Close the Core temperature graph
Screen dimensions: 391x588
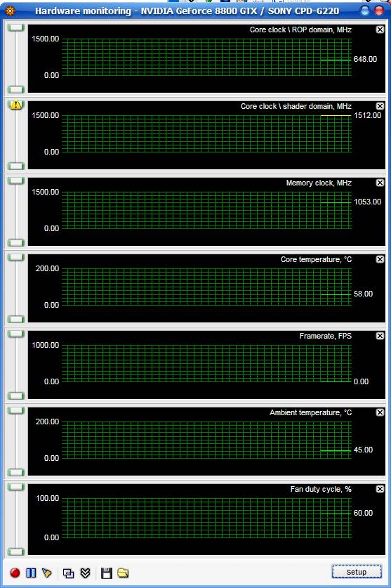pyautogui.click(x=380, y=259)
